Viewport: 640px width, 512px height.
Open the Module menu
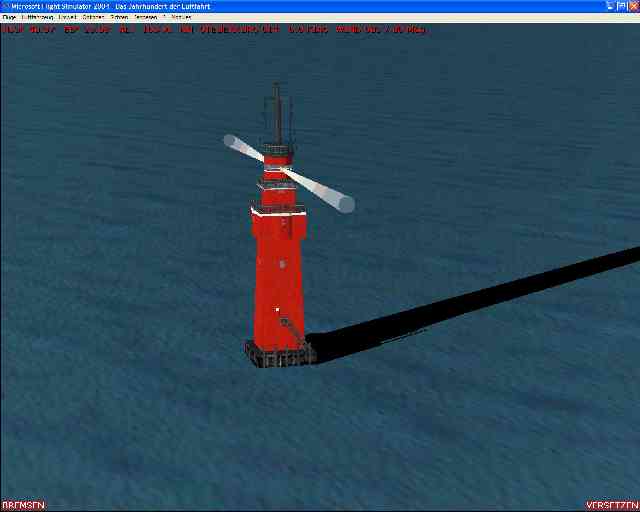pyautogui.click(x=181, y=17)
